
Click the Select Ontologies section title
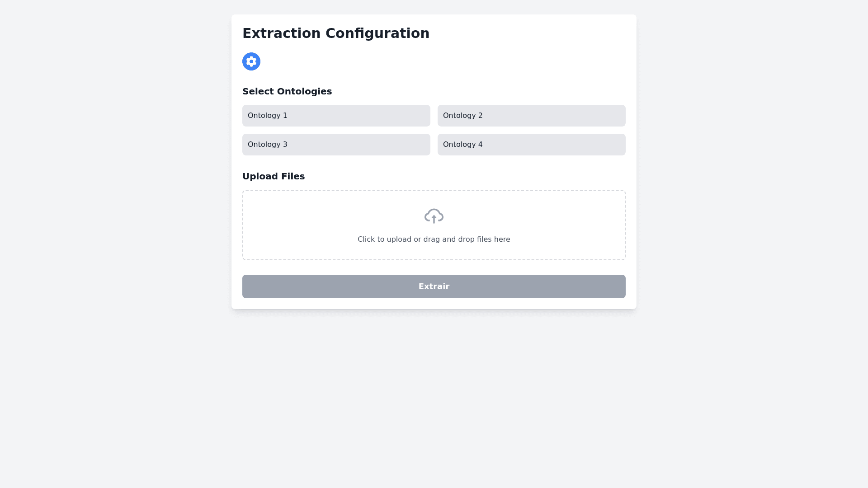(287, 91)
